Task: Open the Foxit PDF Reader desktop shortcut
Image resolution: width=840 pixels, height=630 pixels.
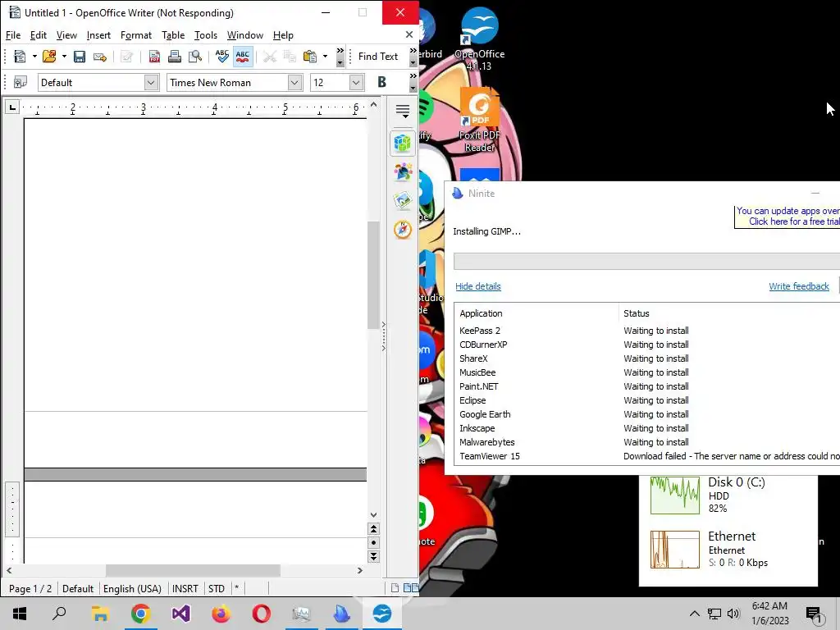Action: coord(479,121)
